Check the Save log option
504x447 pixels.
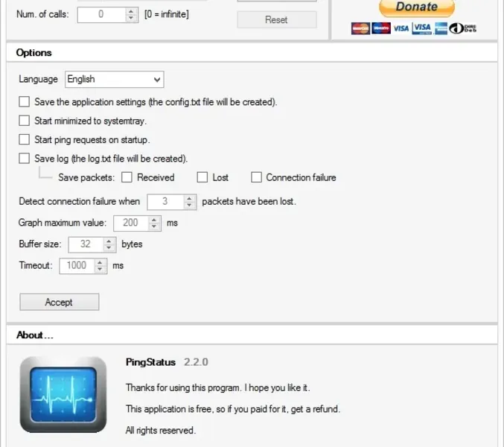(x=24, y=158)
